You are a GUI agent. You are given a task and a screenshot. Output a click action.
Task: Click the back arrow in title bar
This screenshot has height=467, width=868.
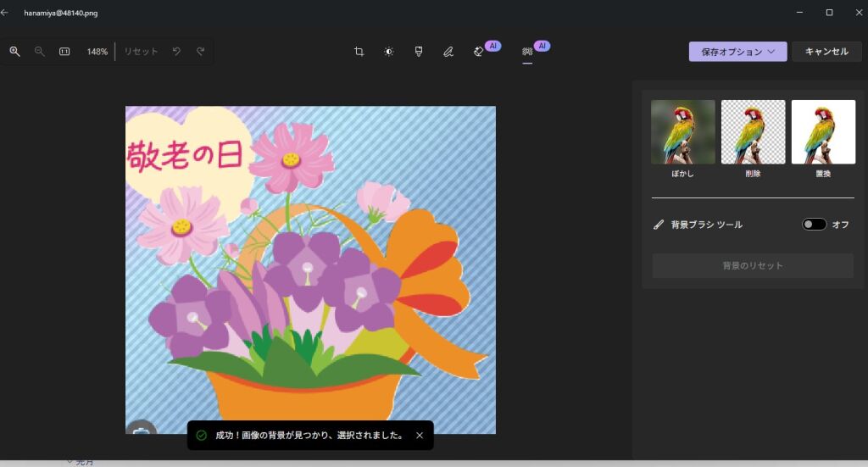[5, 13]
